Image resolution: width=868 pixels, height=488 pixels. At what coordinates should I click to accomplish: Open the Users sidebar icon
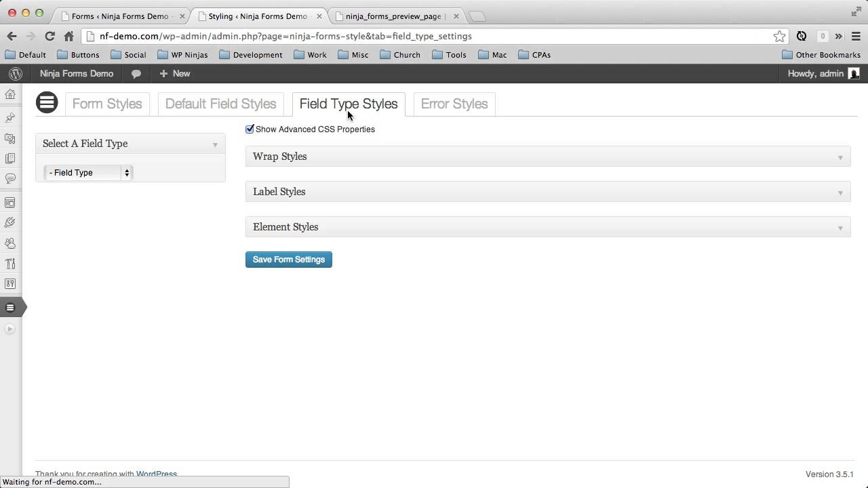pos(10,243)
